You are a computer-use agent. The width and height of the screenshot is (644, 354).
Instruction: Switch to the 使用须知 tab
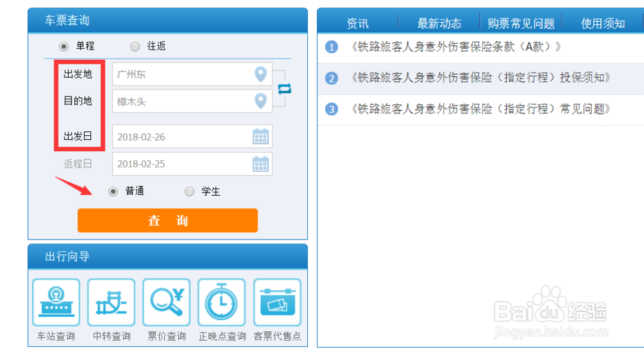[603, 23]
